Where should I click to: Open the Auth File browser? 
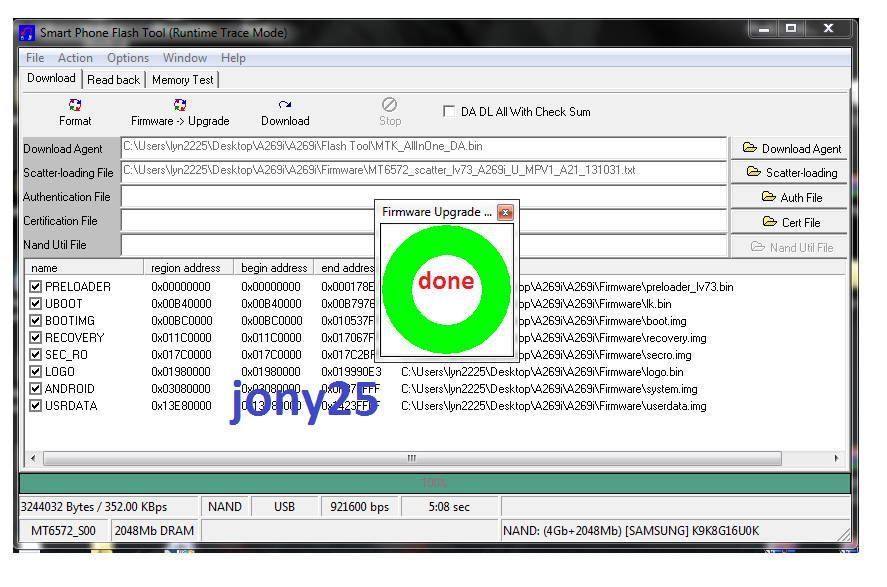point(791,198)
